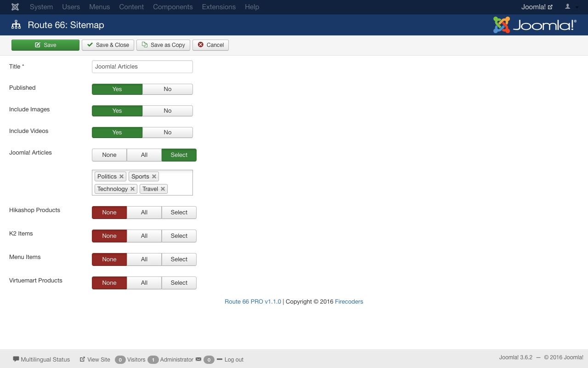The height and width of the screenshot is (368, 588).
Task: Click the messages count badge
Action: [x=209, y=360]
